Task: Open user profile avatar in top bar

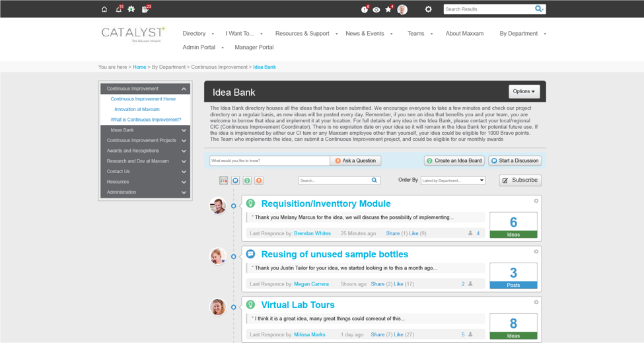Action: point(402,9)
